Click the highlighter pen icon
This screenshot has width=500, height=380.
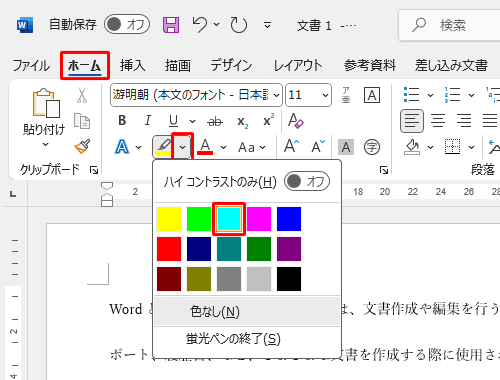point(164,147)
